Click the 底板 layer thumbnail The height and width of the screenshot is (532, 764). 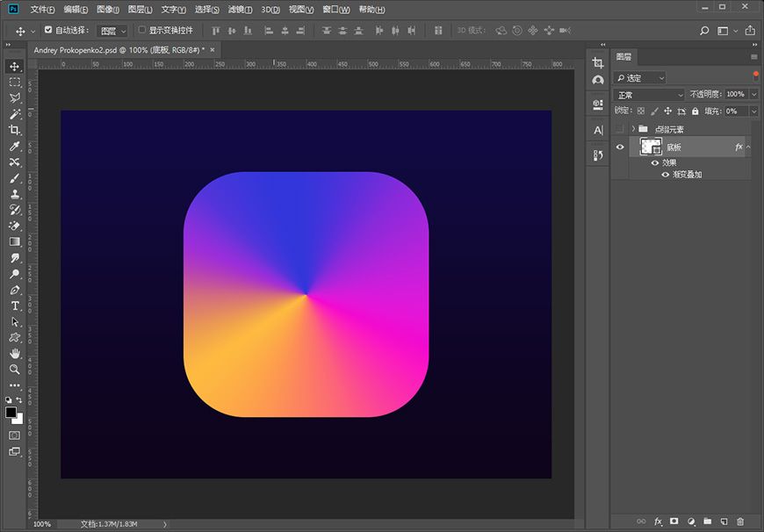point(651,147)
